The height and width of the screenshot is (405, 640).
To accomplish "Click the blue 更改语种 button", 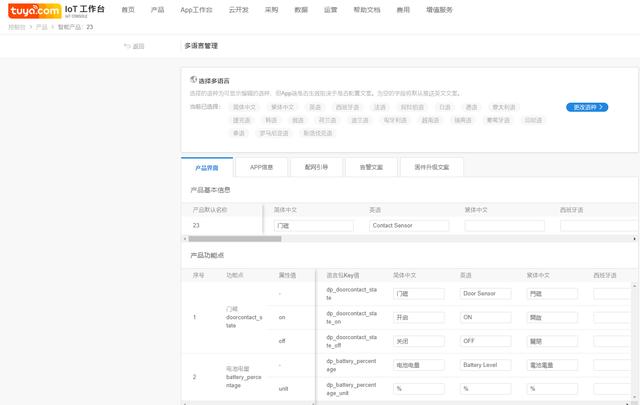I will click(x=587, y=107).
